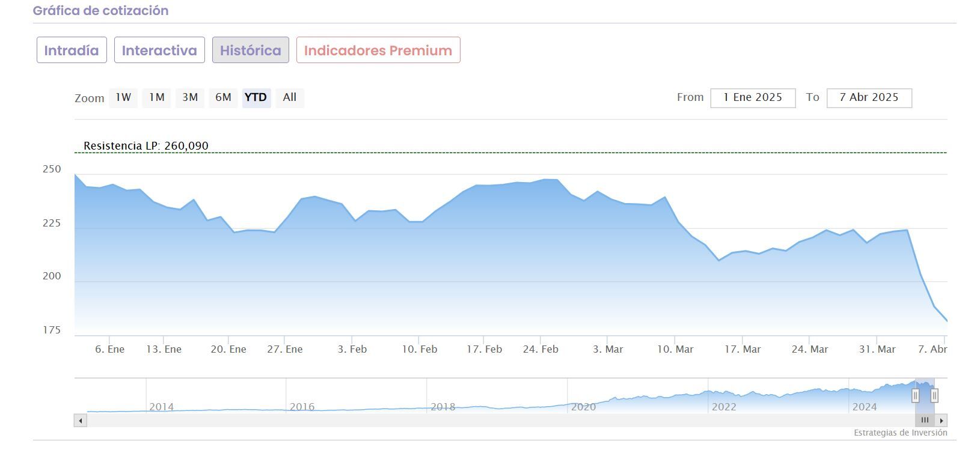
Task: Set zoom range to 1M
Action: click(x=157, y=97)
